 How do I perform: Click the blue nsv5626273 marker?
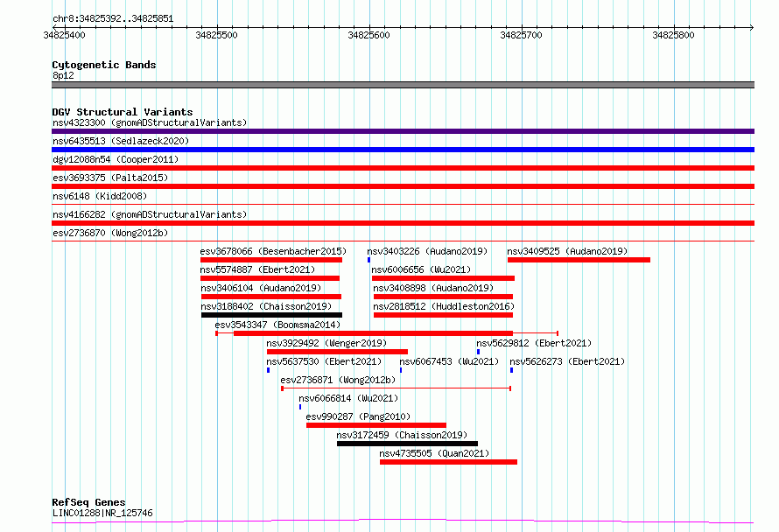coord(512,370)
